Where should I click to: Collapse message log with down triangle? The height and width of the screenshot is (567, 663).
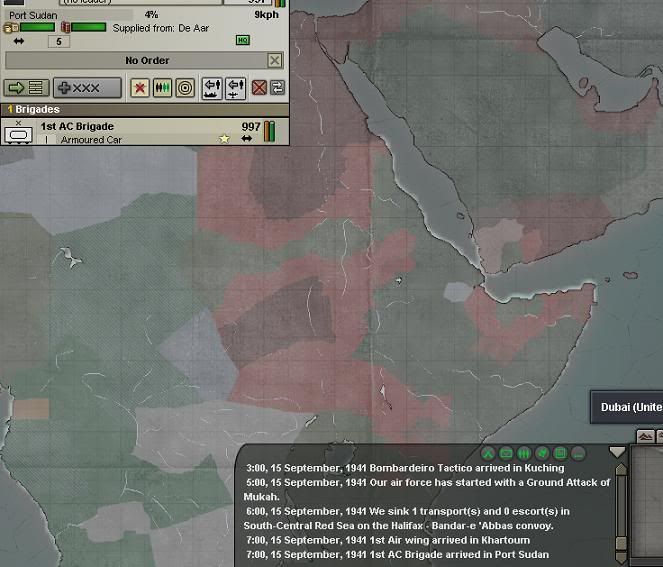[x=617, y=452]
